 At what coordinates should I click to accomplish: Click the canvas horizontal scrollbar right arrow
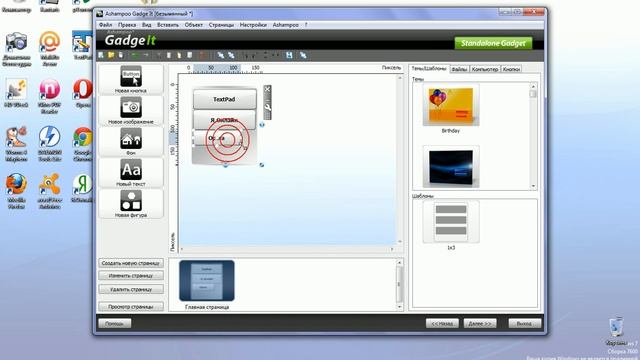pyautogui.click(x=392, y=249)
